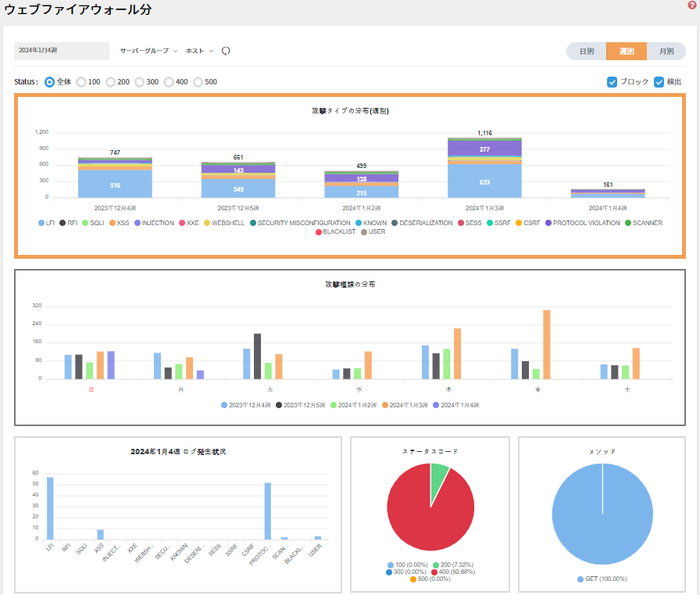Select the 週別 view button
Screen dimensions: 700x595
(626, 51)
